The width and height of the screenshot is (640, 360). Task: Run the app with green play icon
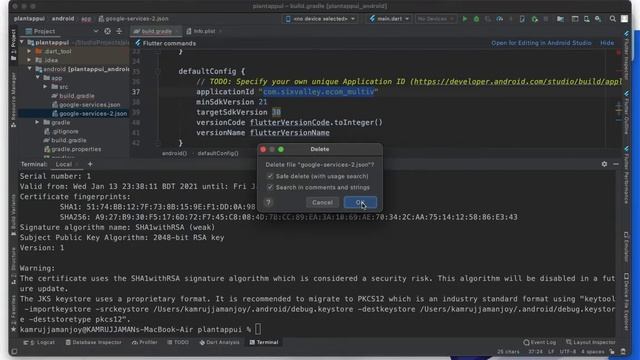(x=464, y=19)
